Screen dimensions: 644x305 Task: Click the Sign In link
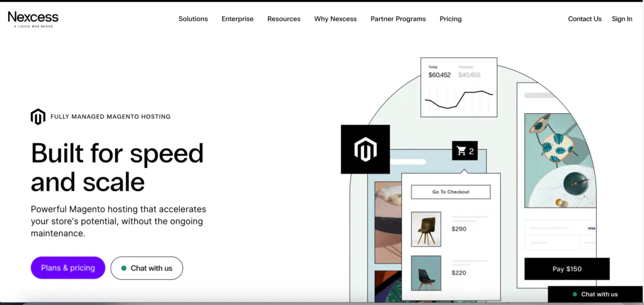coord(622,19)
